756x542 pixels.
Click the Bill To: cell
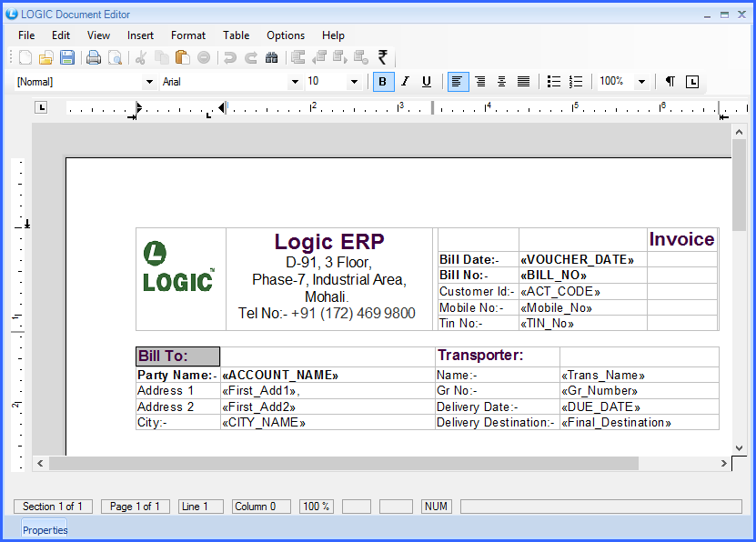[x=178, y=356]
